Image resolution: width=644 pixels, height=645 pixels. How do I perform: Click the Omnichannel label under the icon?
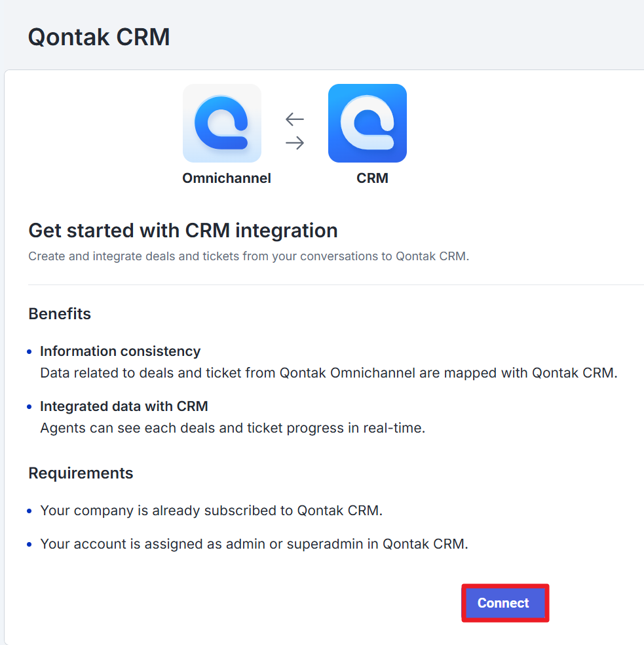pos(227,178)
